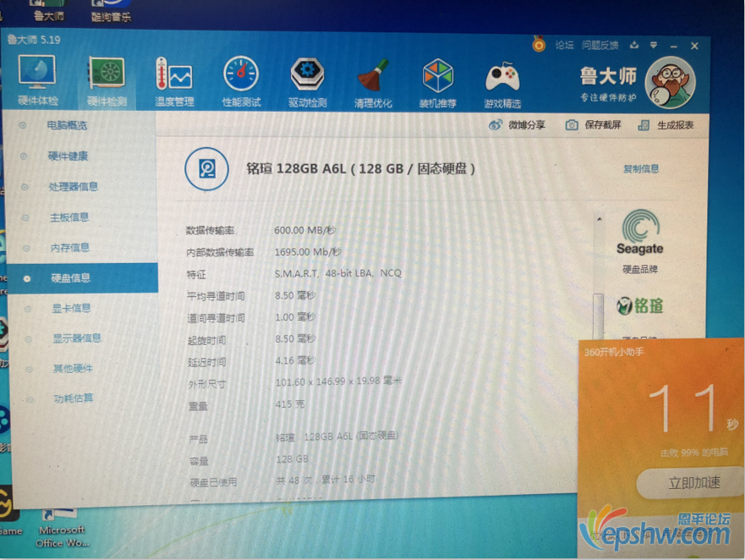Image resolution: width=745 pixels, height=560 pixels.
Task: Click 立即加速 in the 360 popup
Action: pyautogui.click(x=693, y=483)
